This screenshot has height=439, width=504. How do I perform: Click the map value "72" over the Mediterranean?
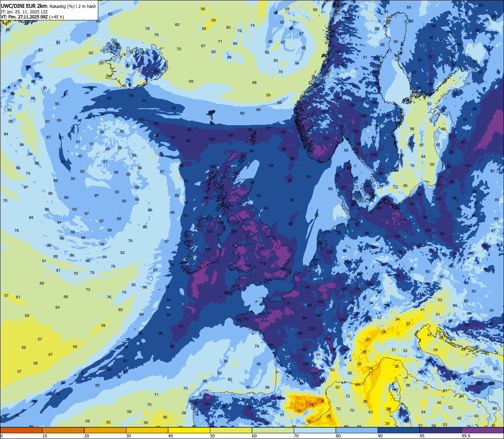click(348, 396)
